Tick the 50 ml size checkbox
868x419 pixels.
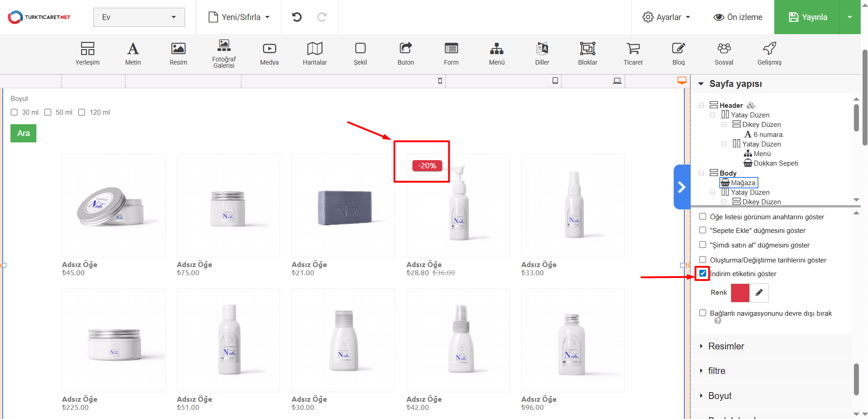(48, 112)
